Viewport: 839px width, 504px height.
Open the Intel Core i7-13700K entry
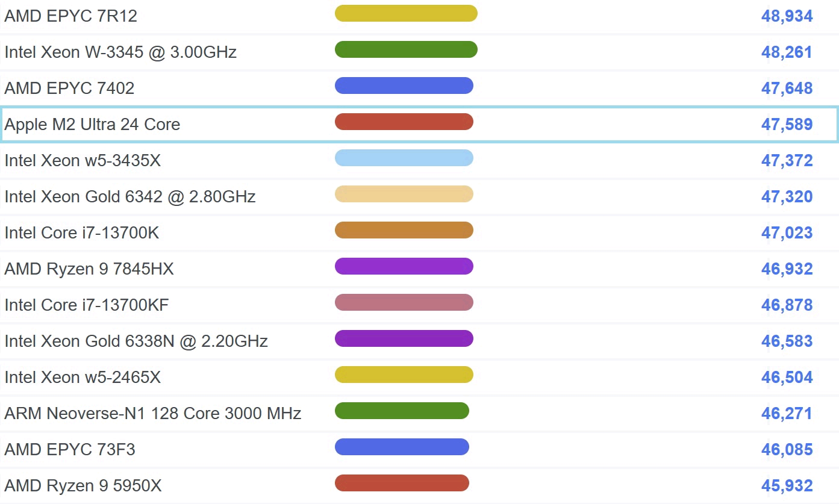point(82,233)
